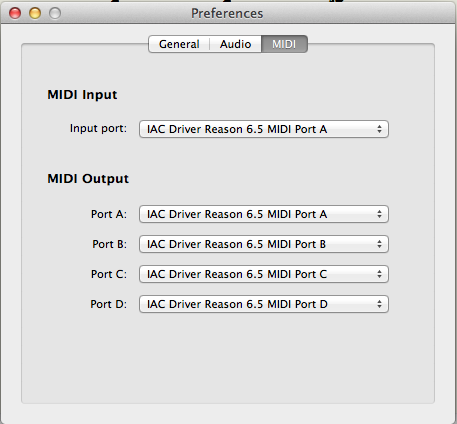Open the Port B output dropdown

point(264,244)
